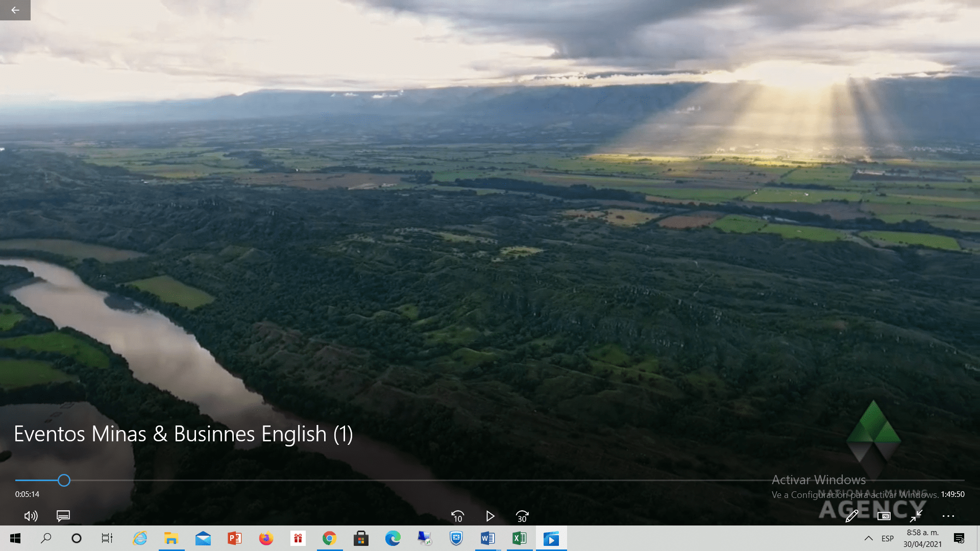Screen dimensions: 980x551
Task: Launch Microsoft Edge from taskbar
Action: coord(393,538)
